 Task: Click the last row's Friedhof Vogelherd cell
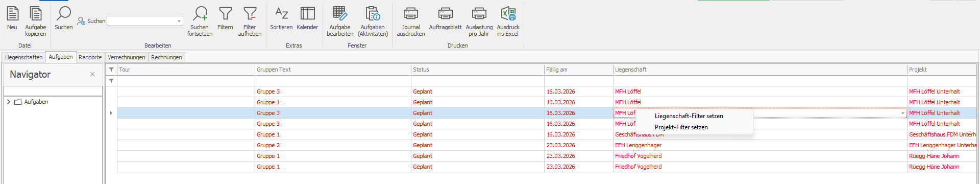pyautogui.click(x=760, y=167)
